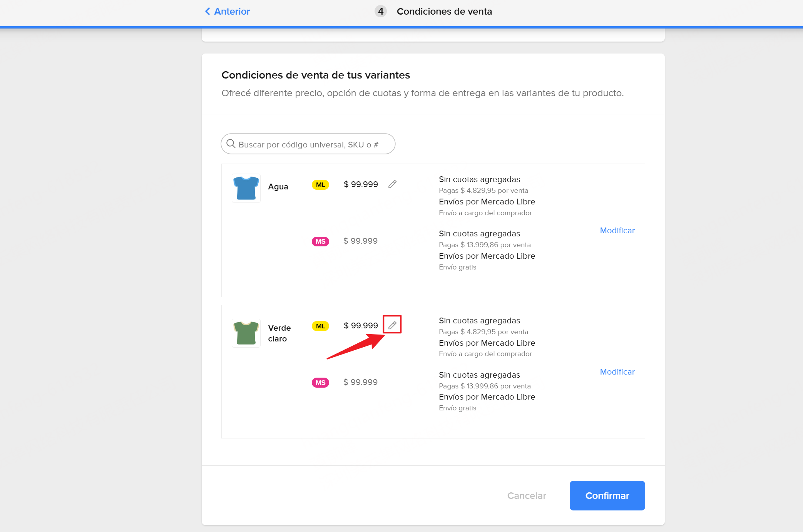This screenshot has height=532, width=803.
Task: Click the Agua ML badge
Action: coord(320,185)
